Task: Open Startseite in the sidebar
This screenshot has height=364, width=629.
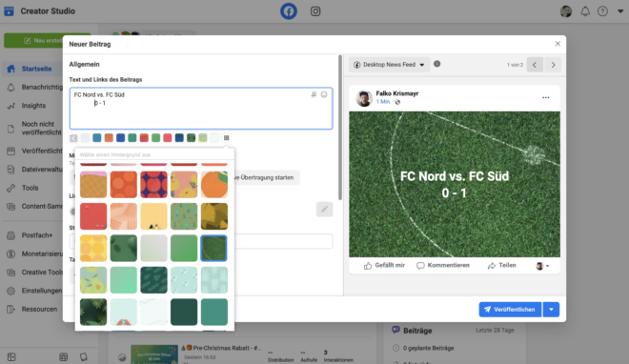Action: coord(36,69)
